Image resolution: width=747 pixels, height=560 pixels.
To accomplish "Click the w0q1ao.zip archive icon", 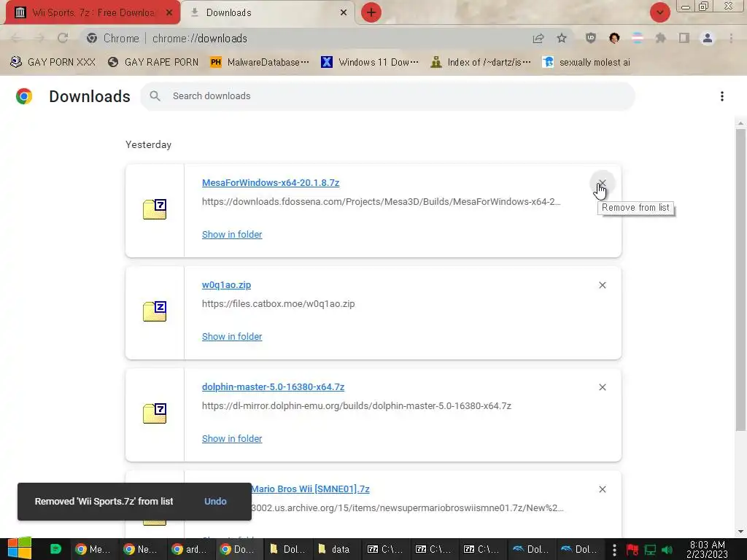I will [155, 311].
